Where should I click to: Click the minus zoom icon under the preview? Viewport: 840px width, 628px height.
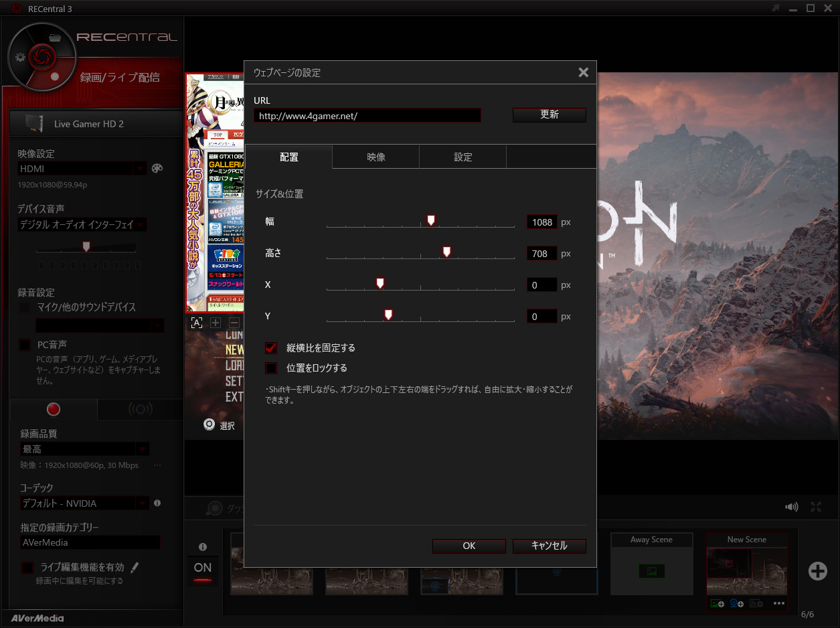click(x=234, y=323)
